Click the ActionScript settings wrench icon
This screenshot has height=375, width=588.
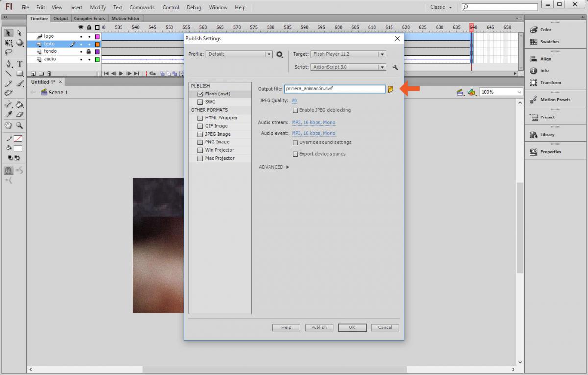[x=395, y=67]
